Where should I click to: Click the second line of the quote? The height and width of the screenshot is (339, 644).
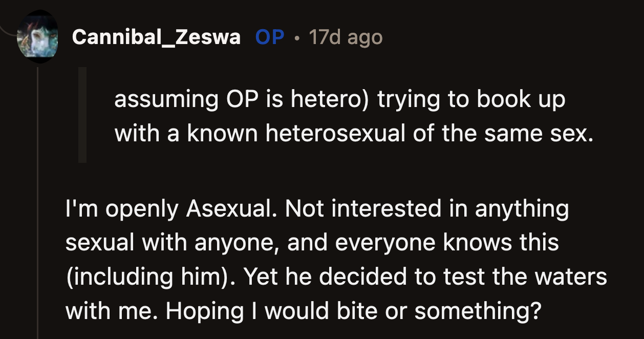click(x=355, y=132)
